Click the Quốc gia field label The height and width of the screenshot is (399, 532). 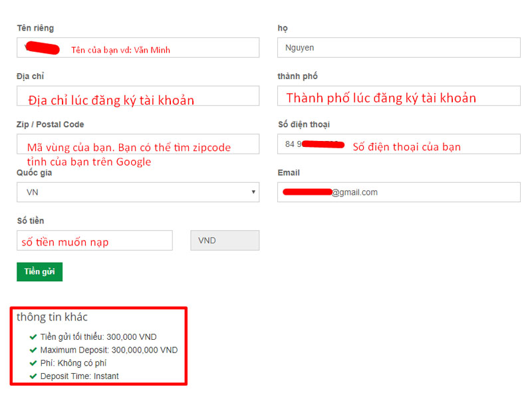click(35, 173)
